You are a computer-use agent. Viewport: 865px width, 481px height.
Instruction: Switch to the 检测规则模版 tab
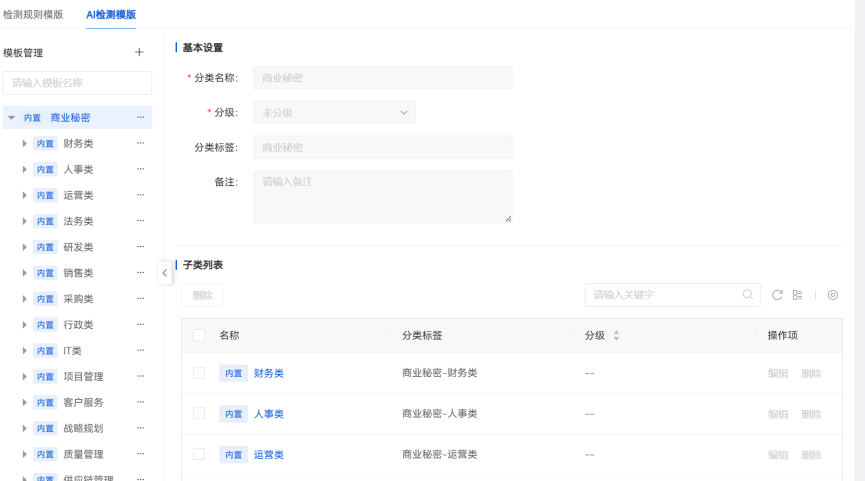[x=32, y=14]
